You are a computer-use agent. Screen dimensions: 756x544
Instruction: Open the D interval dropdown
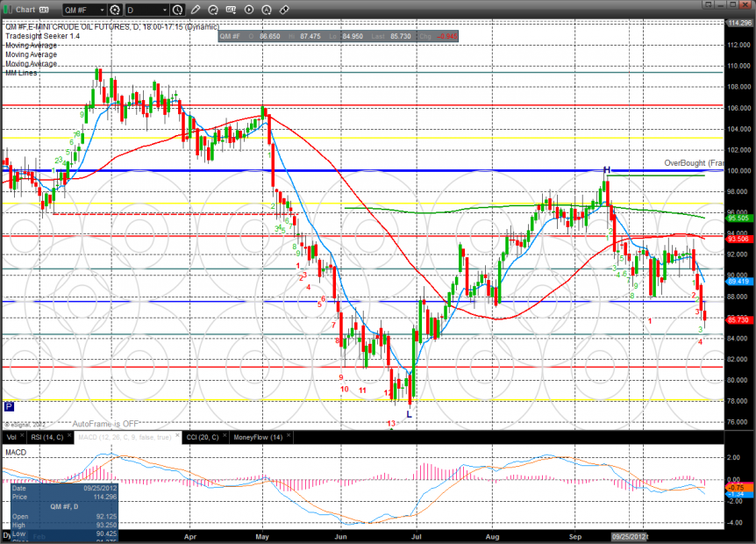tap(166, 10)
